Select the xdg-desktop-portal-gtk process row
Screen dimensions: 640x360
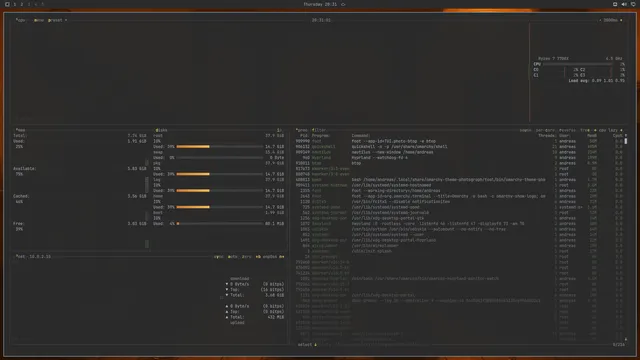(459, 218)
